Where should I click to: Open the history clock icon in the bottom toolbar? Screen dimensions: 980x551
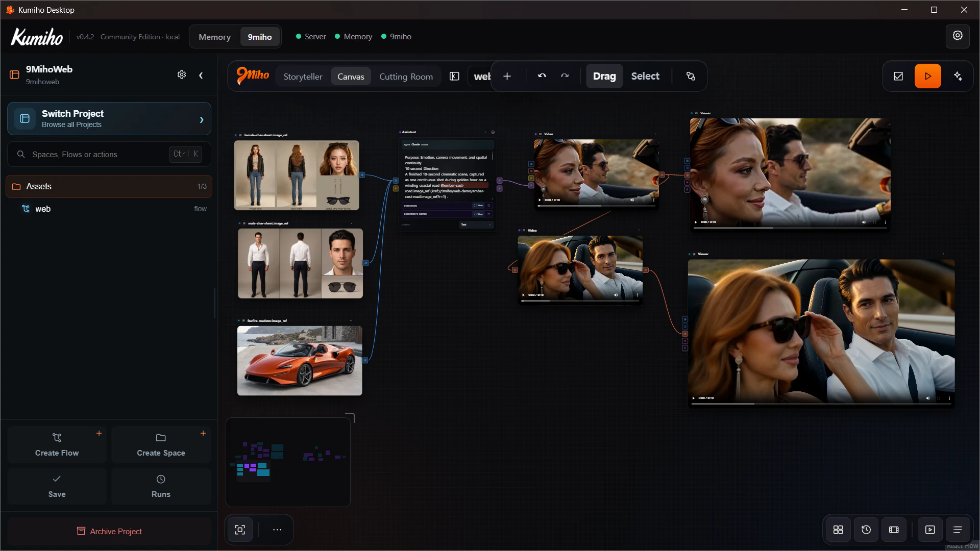866,530
